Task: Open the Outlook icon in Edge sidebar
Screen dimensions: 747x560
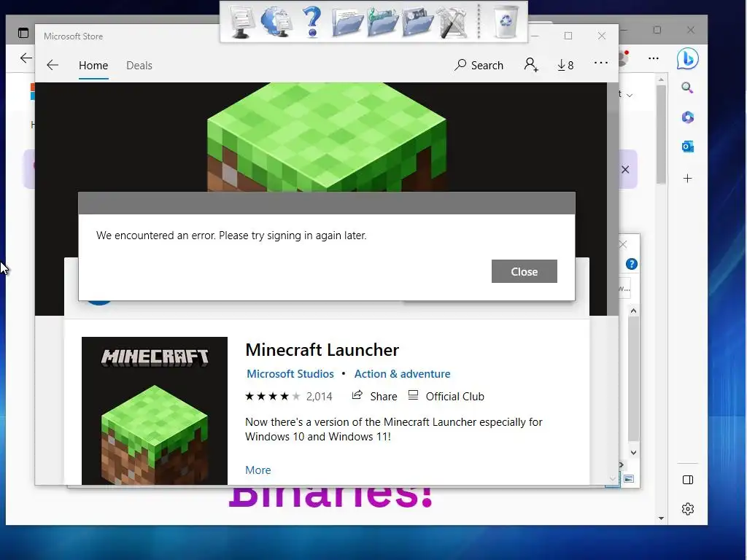Action: pyautogui.click(x=687, y=147)
